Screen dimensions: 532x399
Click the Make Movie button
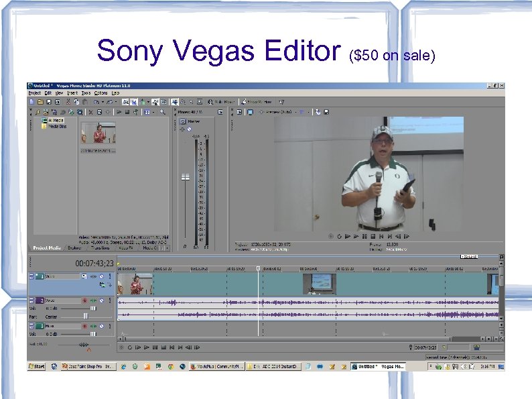(x=220, y=101)
